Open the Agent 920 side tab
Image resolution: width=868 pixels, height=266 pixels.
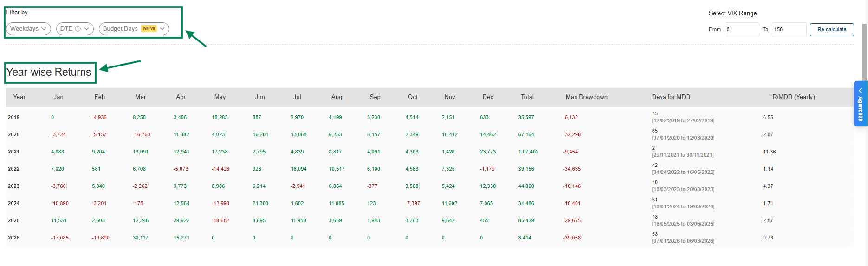click(860, 104)
